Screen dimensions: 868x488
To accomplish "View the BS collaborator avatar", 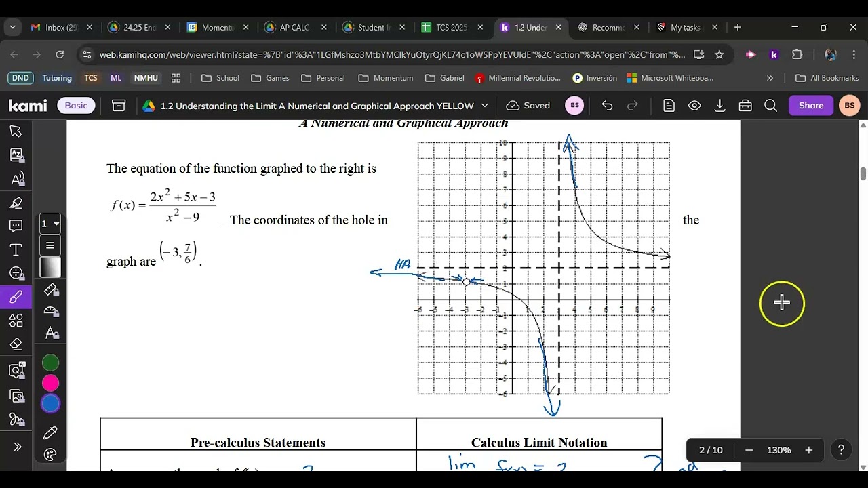I will 575,106.
